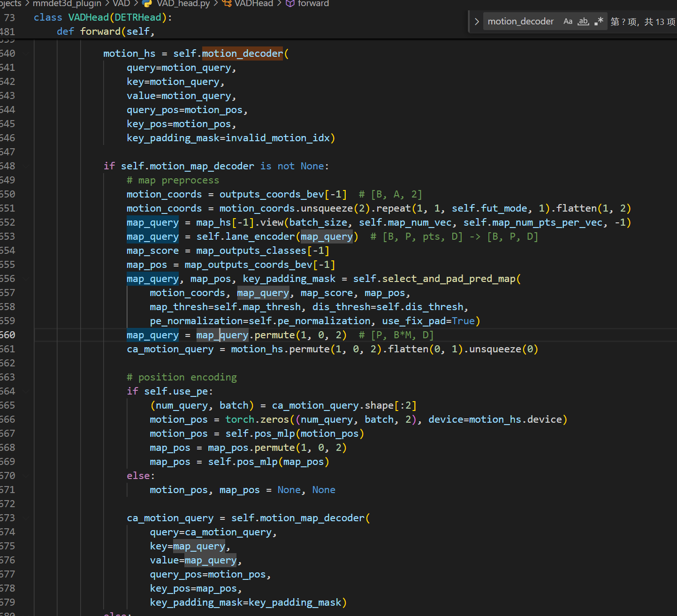Enable regular expression search option
Screen dimensions: 677x616
pyautogui.click(x=599, y=22)
